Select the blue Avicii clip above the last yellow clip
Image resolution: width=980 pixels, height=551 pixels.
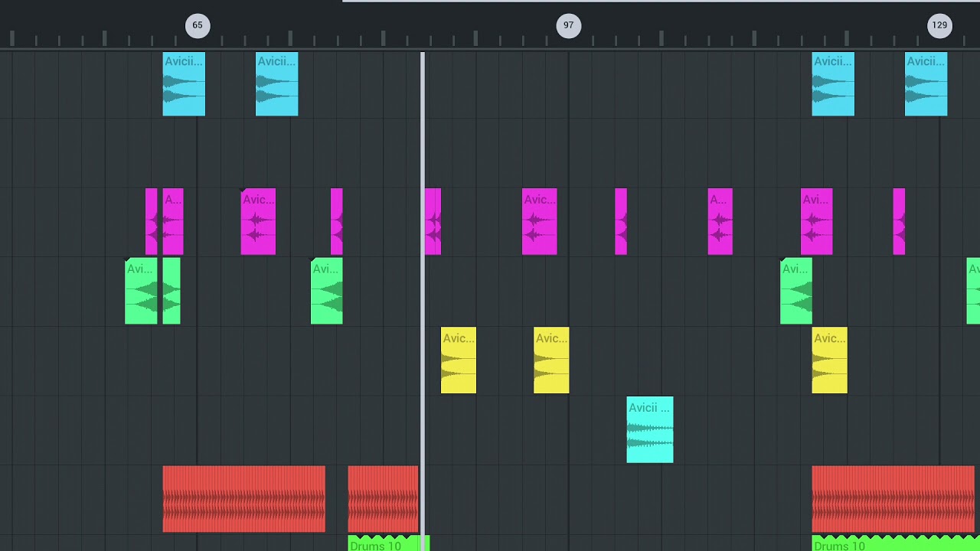(833, 84)
